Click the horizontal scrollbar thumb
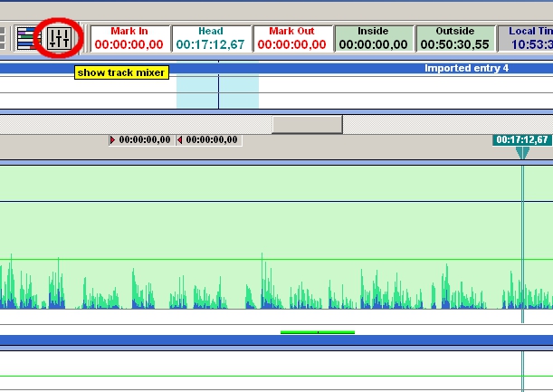Viewport: 553px width, 392px height. 307,125
